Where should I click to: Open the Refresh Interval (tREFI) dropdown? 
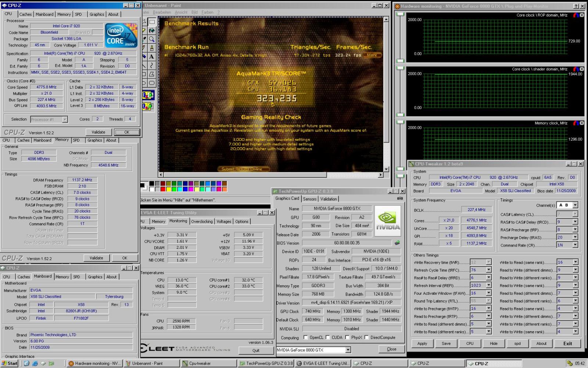(489, 285)
